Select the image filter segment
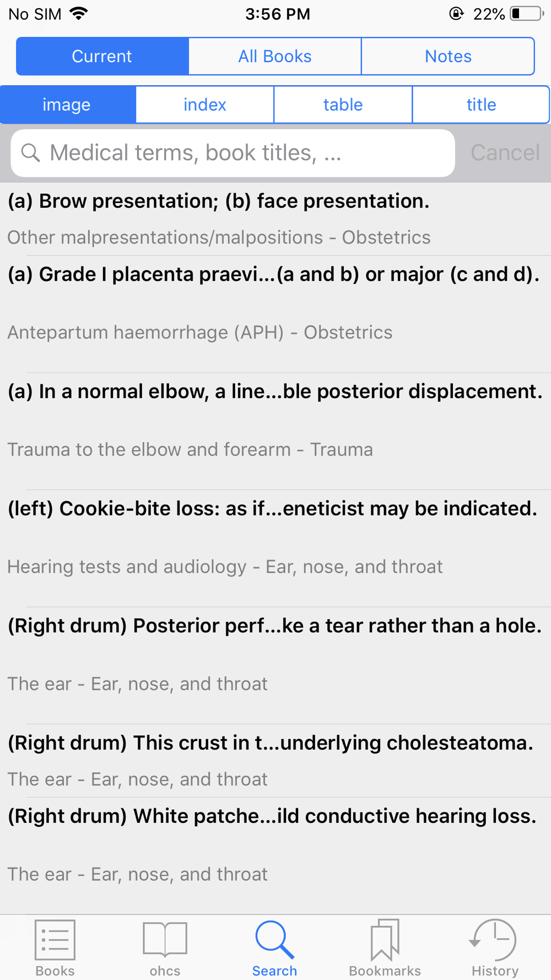 tap(67, 105)
